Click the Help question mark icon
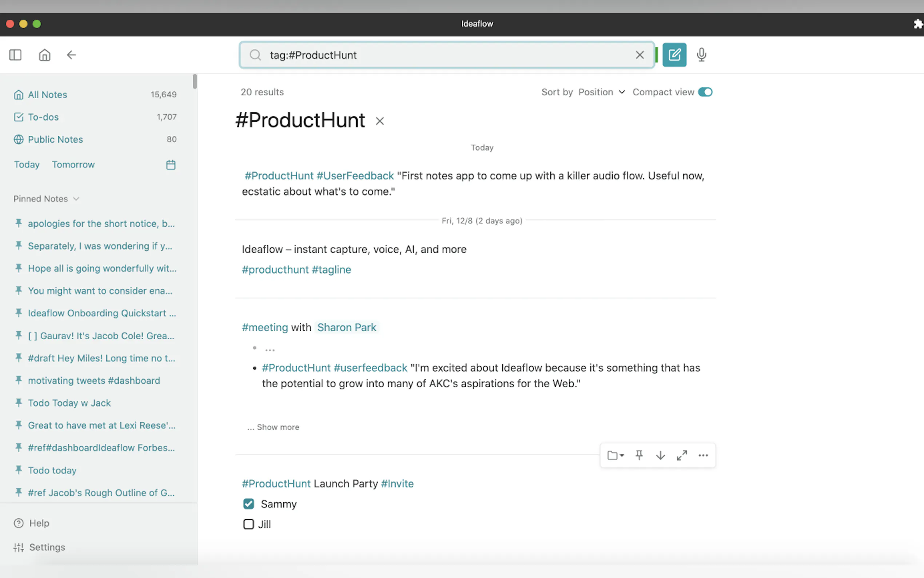924x578 pixels. click(19, 523)
